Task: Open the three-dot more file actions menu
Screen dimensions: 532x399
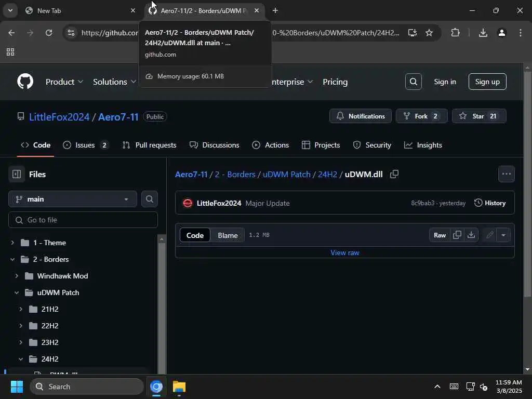Action: click(506, 174)
